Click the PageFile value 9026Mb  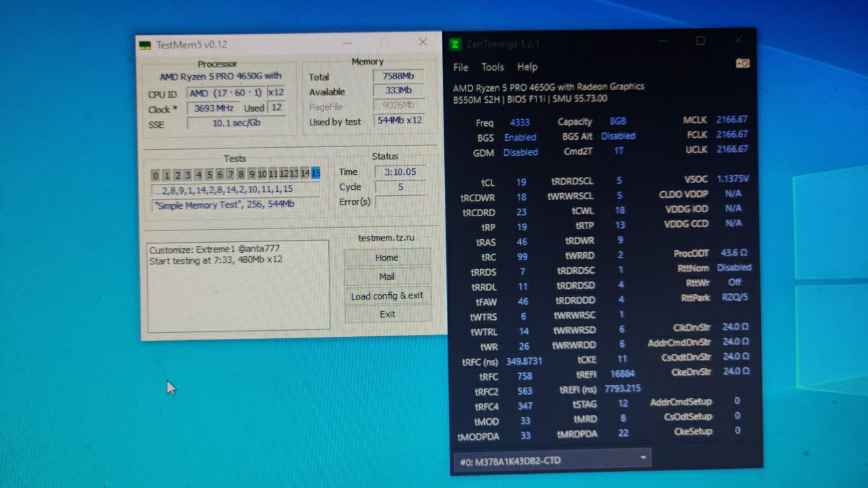coord(398,106)
